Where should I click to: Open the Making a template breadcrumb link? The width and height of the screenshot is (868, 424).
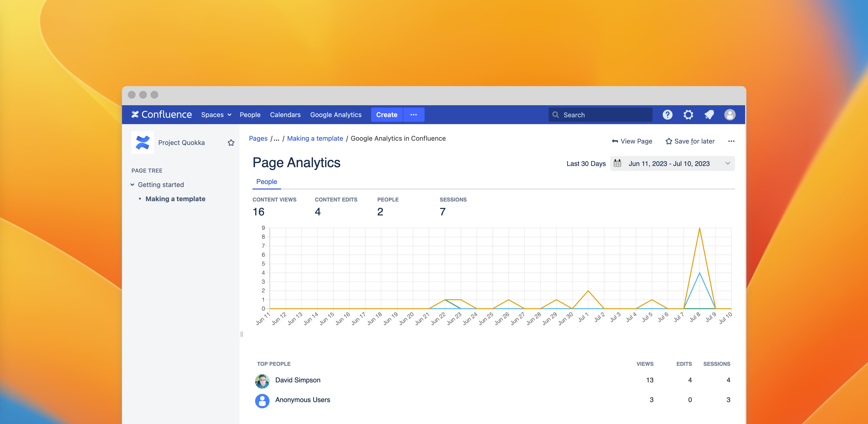315,139
